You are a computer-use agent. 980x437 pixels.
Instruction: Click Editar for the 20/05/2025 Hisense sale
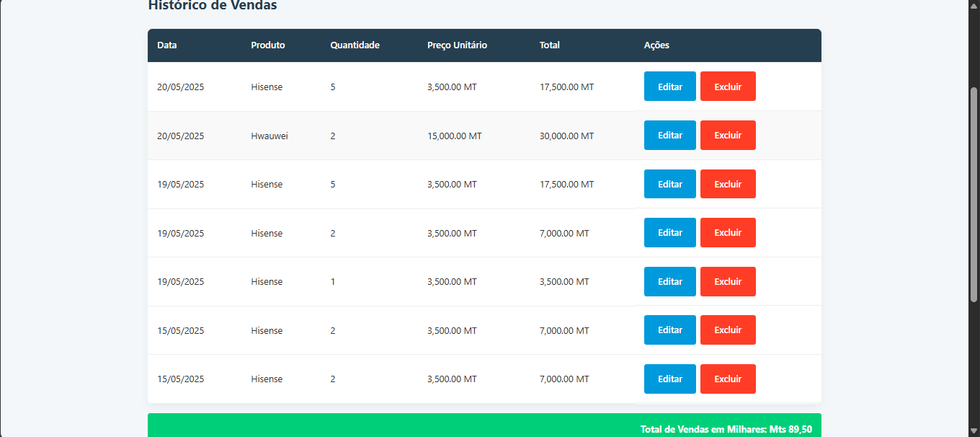click(669, 87)
